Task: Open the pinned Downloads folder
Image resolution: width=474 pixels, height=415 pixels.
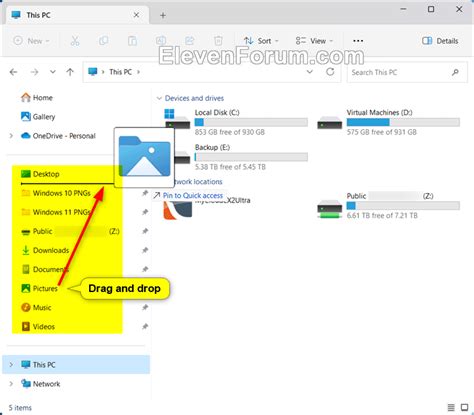Action: tap(45, 250)
